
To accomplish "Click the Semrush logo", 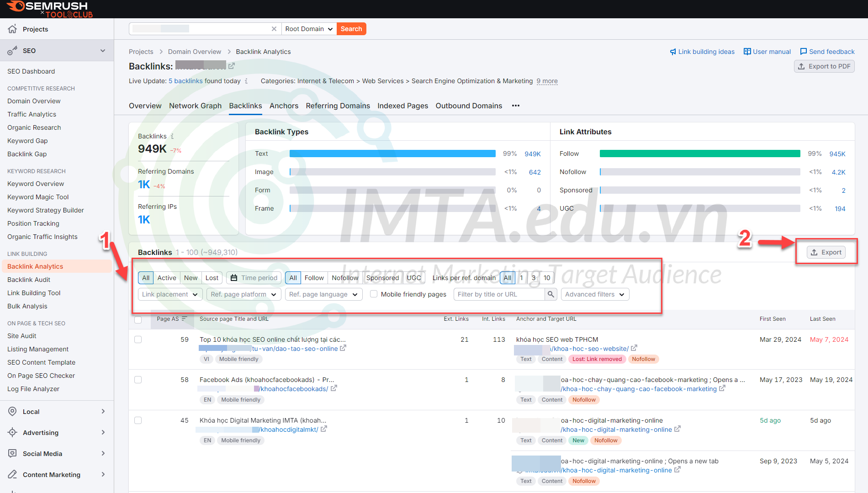I will tap(49, 9).
